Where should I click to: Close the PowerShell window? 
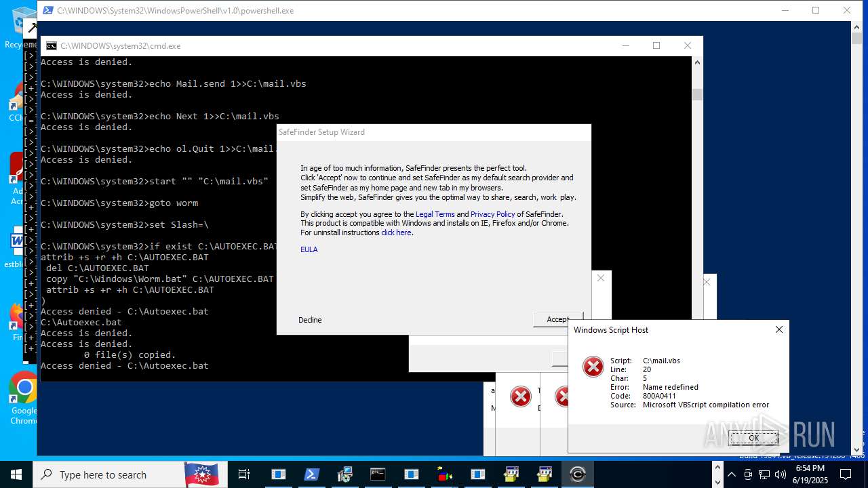tap(847, 10)
